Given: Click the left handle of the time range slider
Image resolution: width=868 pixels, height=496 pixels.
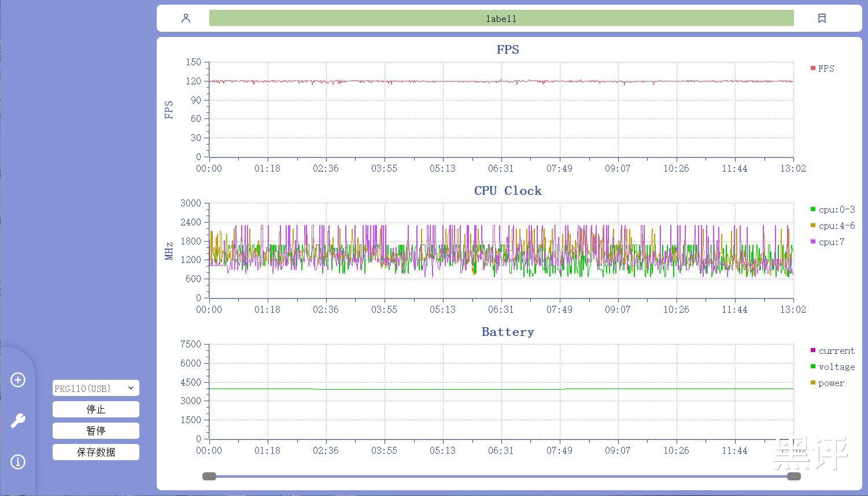Looking at the screenshot, I should point(209,476).
